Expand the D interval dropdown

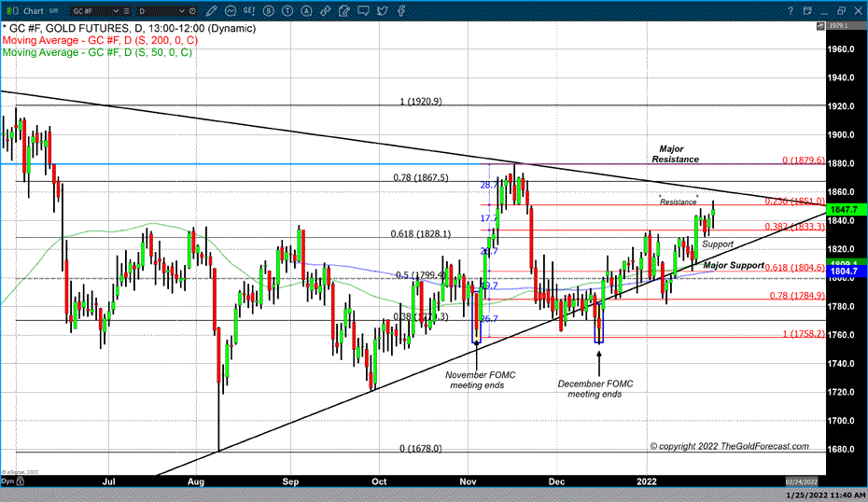pyautogui.click(x=183, y=10)
